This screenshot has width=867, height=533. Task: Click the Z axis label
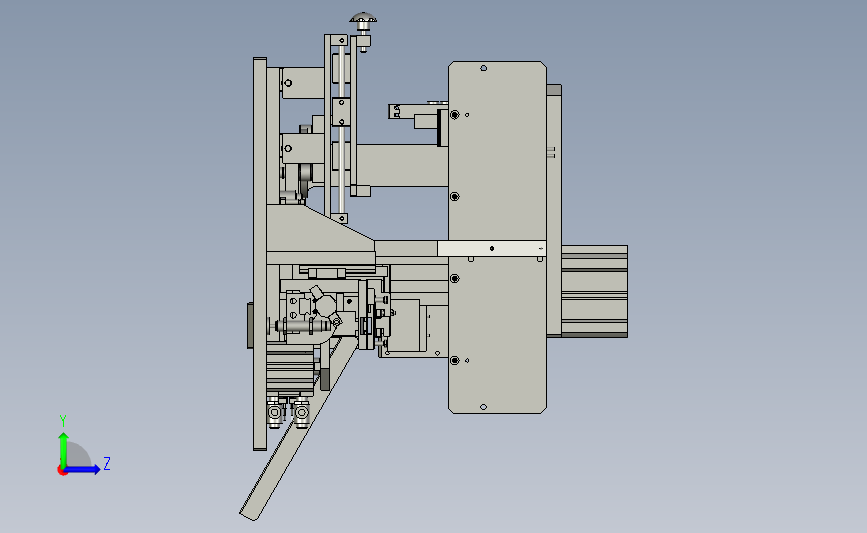107,463
